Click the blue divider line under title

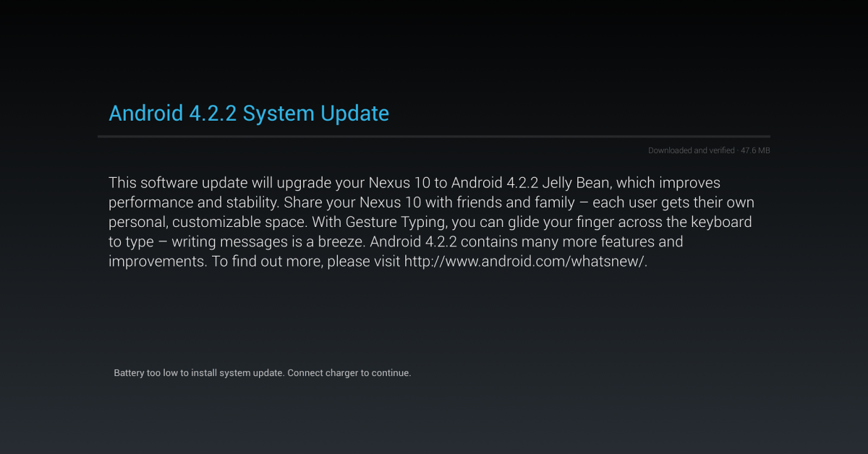[434, 136]
